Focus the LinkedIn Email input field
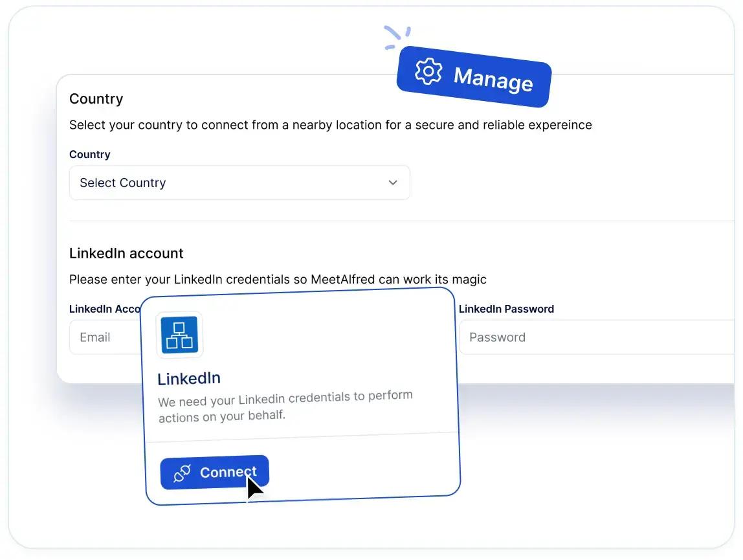 point(105,337)
